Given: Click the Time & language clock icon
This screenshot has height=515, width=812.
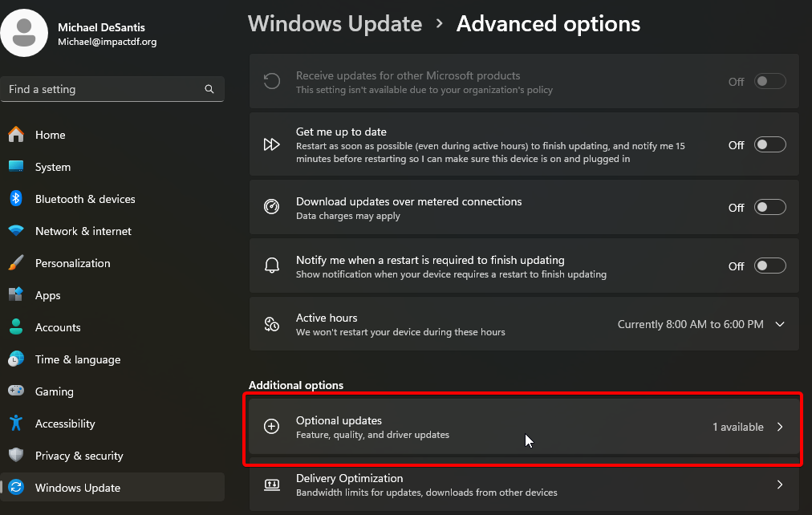Looking at the screenshot, I should click(16, 359).
